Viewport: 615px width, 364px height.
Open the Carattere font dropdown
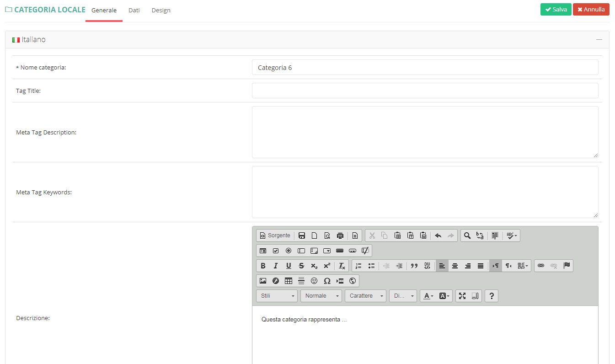365,296
